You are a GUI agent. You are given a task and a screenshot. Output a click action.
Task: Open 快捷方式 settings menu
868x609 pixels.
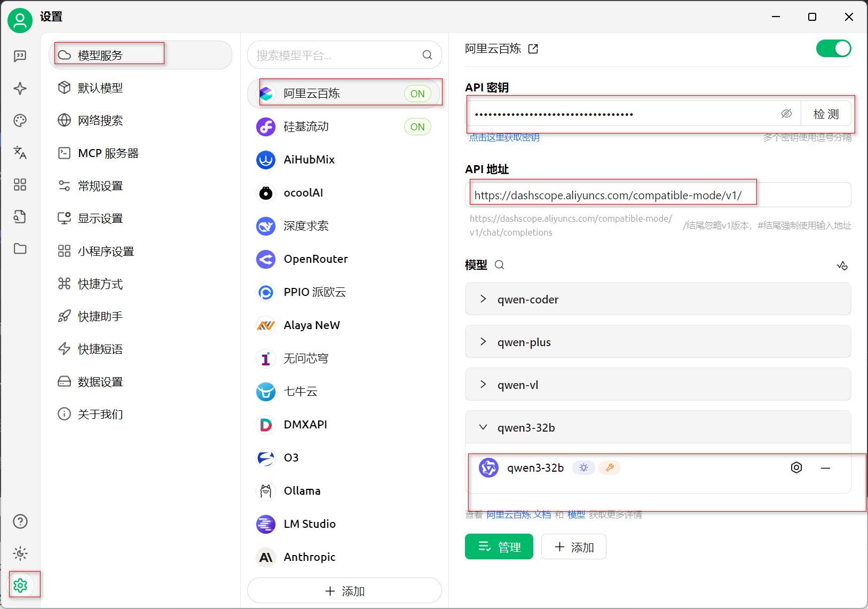point(140,284)
